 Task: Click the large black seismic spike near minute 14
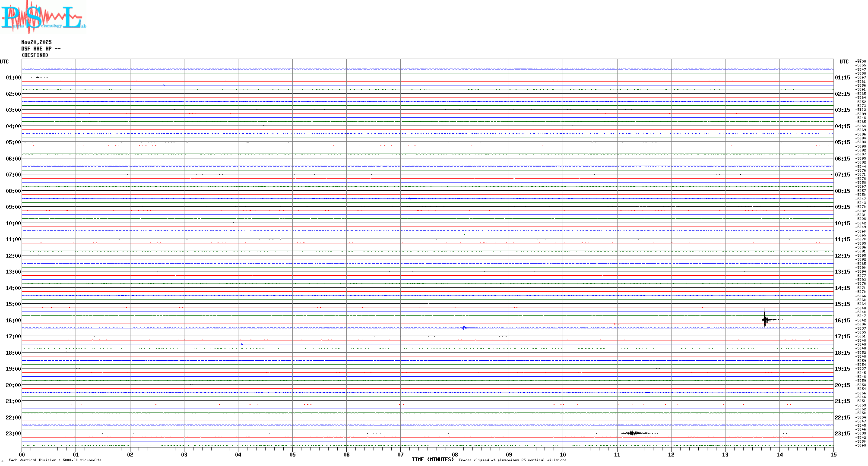point(764,320)
